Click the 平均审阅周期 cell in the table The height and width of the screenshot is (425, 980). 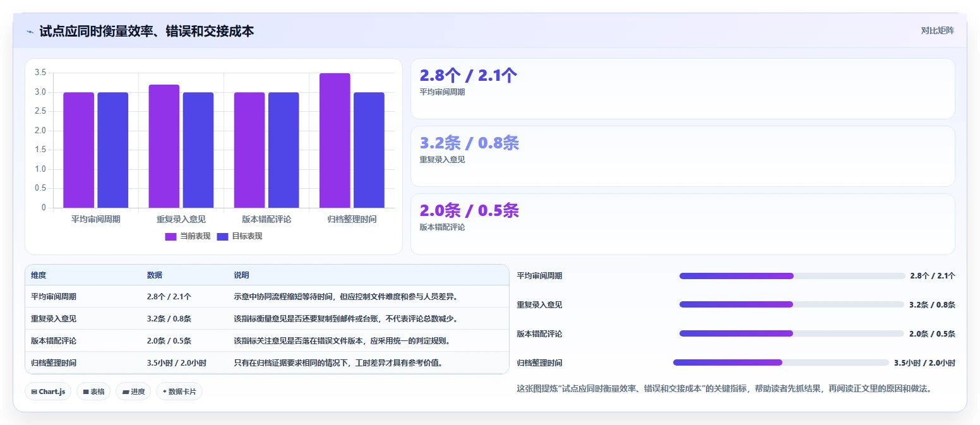54,296
